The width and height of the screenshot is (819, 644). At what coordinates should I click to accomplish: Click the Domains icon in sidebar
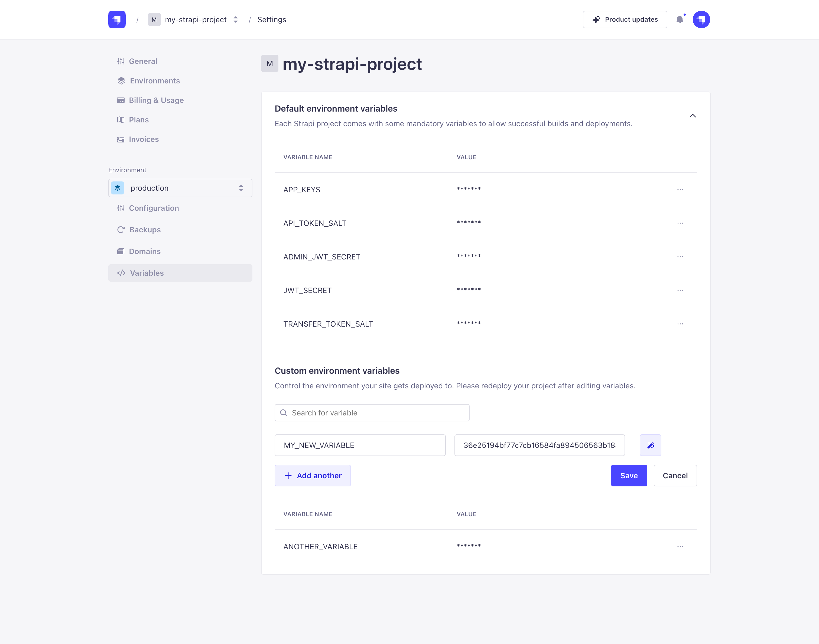[x=121, y=251]
